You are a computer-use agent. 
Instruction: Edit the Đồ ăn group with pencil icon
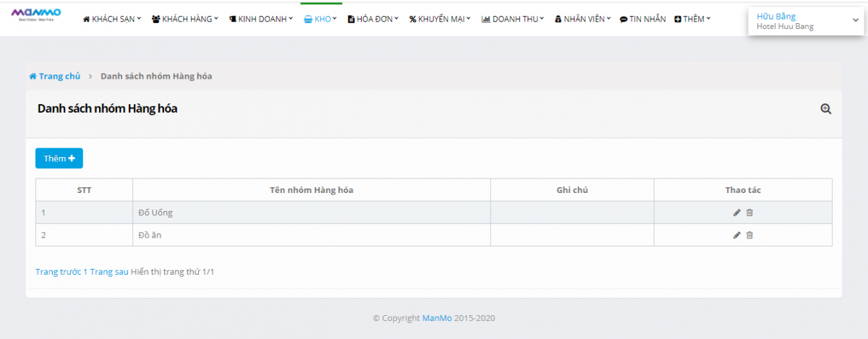click(x=736, y=235)
